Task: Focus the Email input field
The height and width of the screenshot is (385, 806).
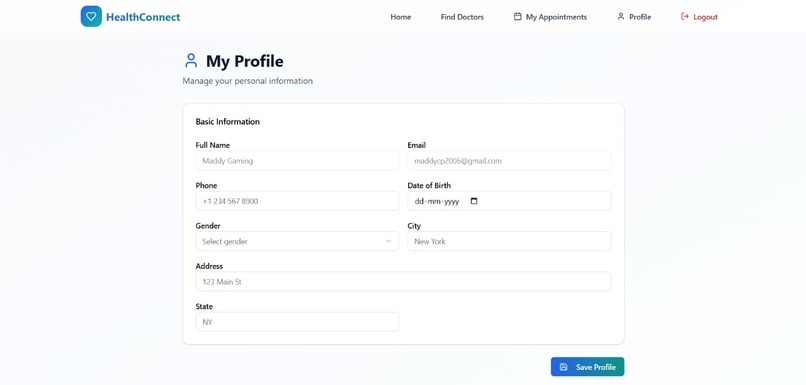Action: pos(509,160)
